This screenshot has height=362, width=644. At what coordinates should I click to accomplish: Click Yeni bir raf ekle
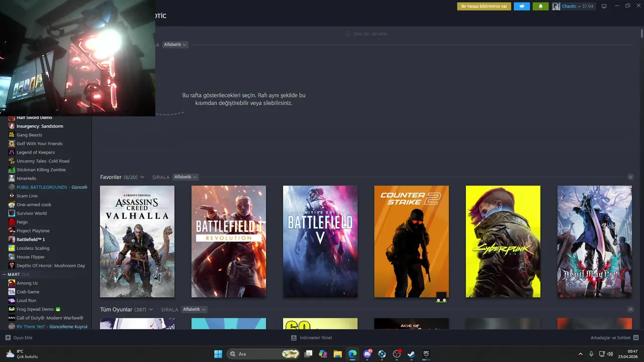[366, 34]
